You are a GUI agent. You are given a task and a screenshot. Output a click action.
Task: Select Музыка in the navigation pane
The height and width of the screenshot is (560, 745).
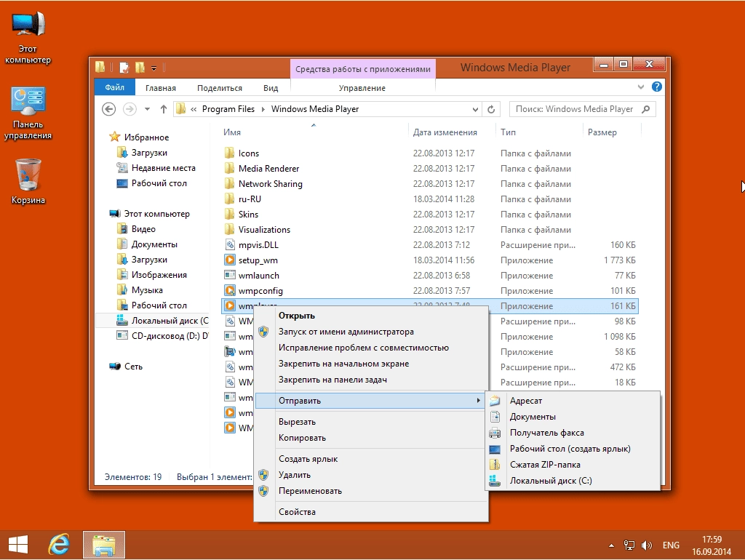coord(147,290)
